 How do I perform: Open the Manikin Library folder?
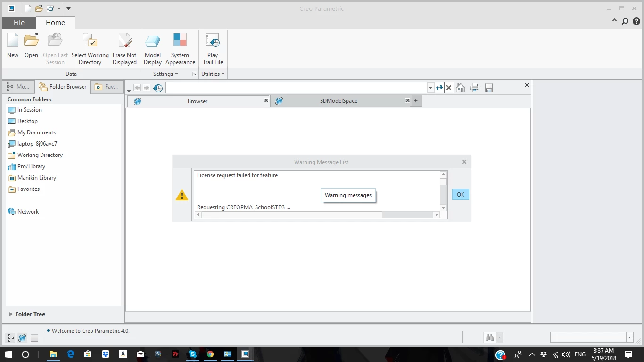32,178
